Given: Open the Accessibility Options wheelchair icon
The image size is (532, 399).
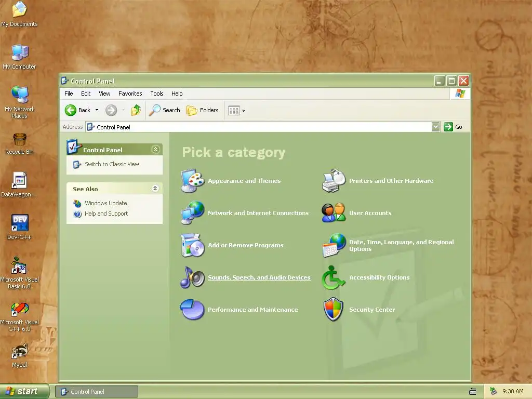Looking at the screenshot, I should tap(334, 277).
